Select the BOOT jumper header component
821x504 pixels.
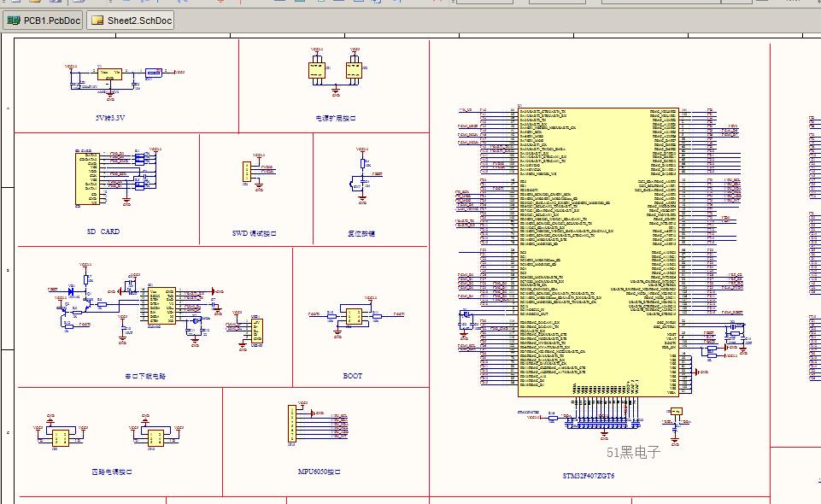pyautogui.click(x=353, y=317)
